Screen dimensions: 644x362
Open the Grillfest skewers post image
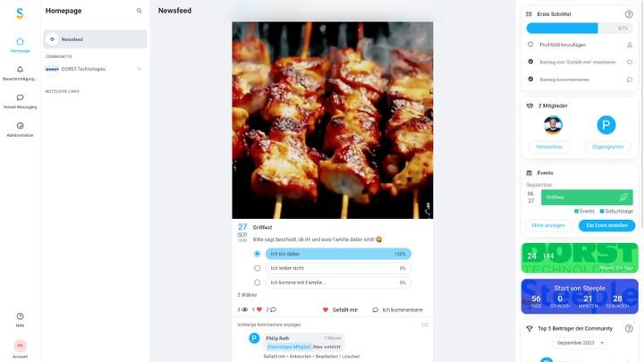click(332, 120)
